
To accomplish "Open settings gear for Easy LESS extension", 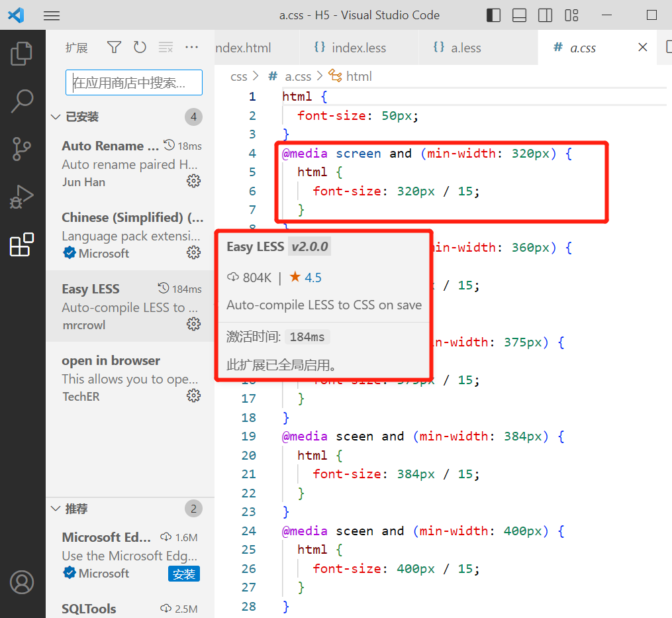I will [193, 323].
